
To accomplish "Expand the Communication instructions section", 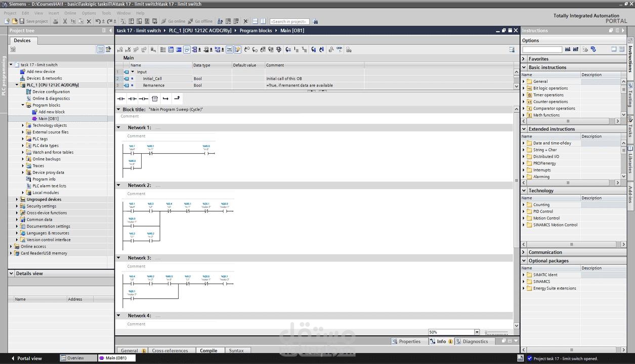I will (524, 252).
